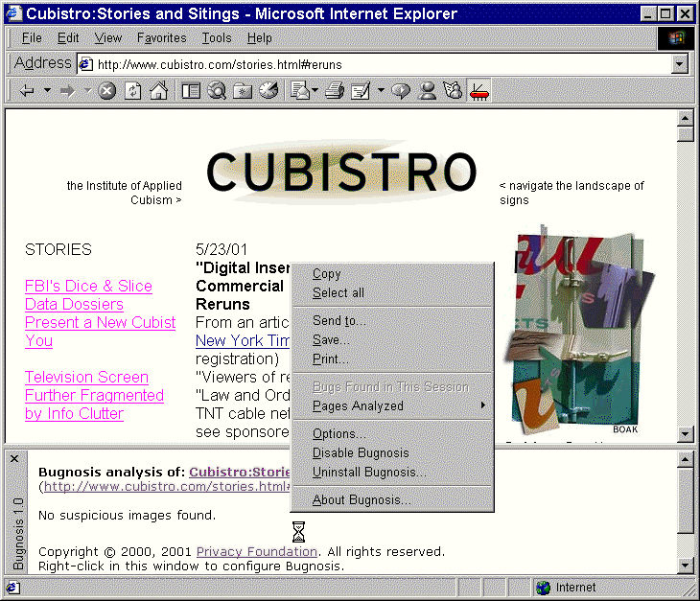Open the Back history dropdown arrow
This screenshot has height=601, width=700.
45,91
